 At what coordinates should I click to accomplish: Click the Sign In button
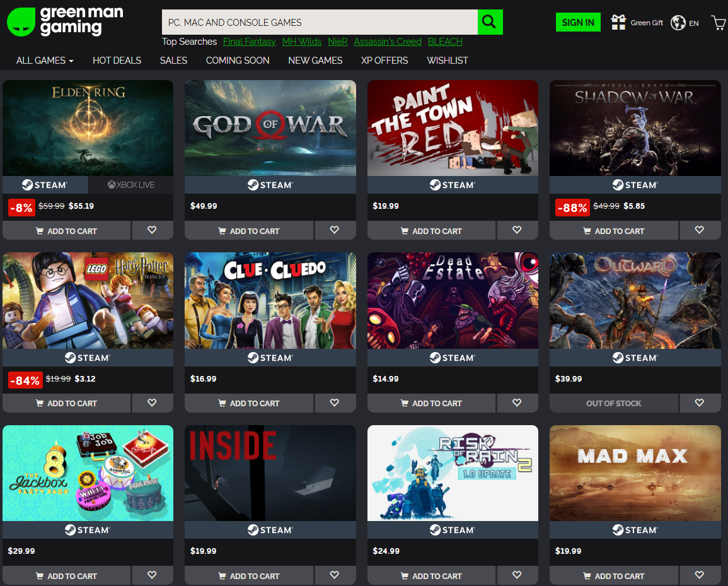point(577,23)
